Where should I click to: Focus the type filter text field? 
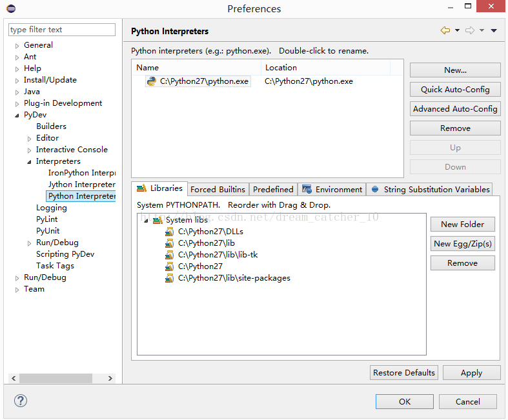62,30
